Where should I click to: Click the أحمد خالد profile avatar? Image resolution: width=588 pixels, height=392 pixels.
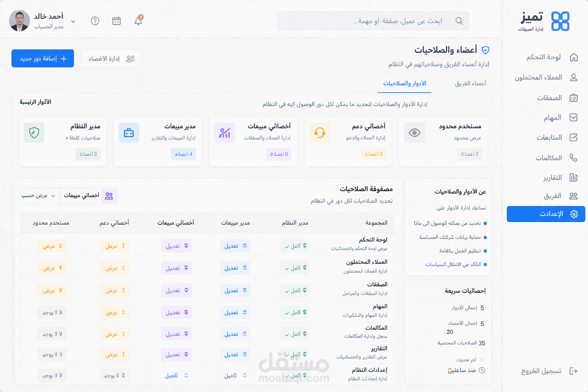click(20, 21)
